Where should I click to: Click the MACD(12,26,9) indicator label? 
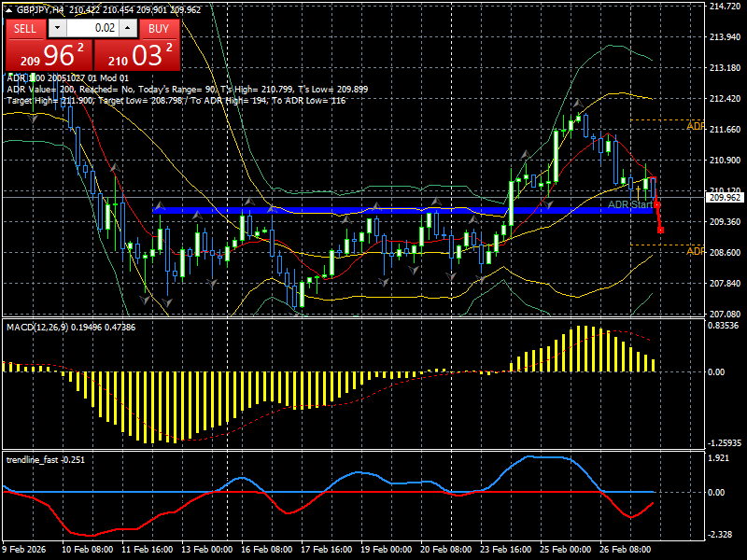click(x=71, y=328)
